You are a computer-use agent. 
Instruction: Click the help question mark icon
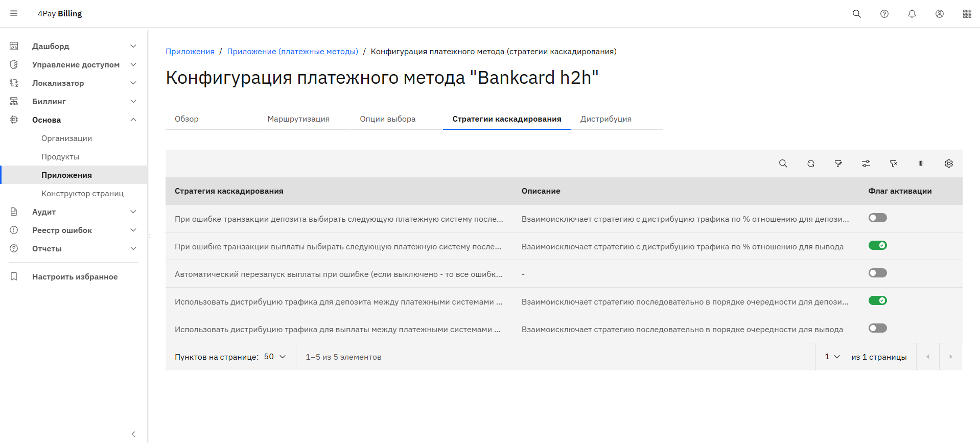coord(884,14)
